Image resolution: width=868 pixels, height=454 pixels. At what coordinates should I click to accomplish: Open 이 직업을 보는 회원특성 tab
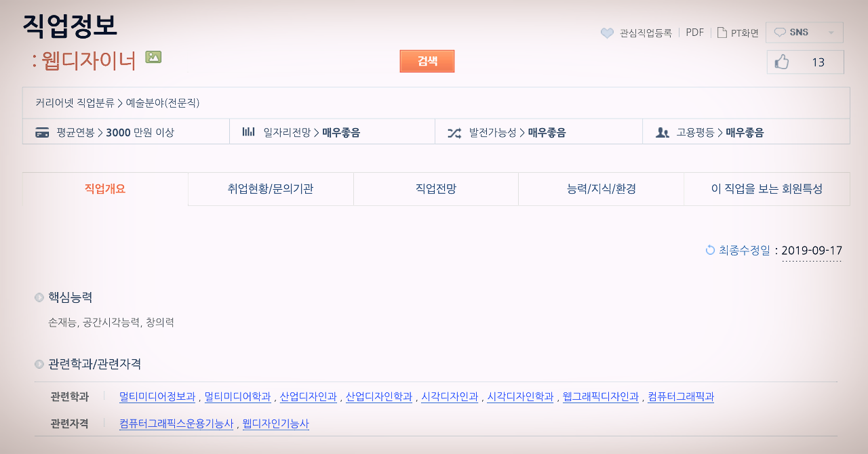pyautogui.click(x=767, y=189)
